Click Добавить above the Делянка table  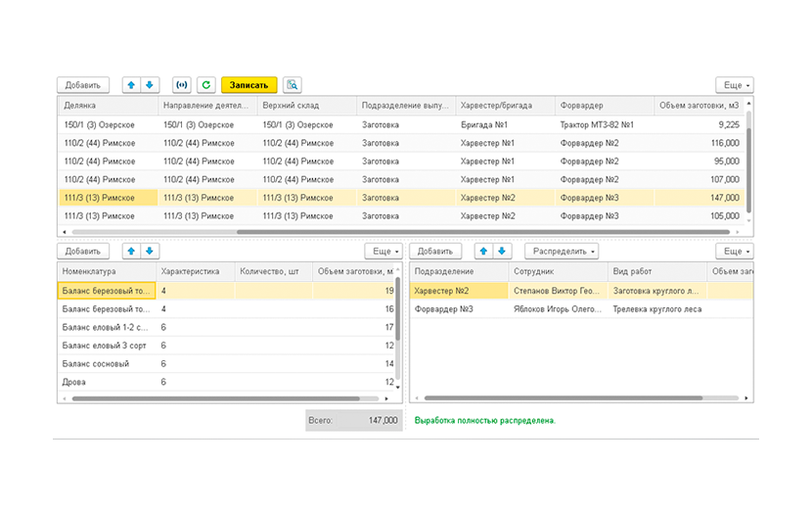[x=83, y=85]
